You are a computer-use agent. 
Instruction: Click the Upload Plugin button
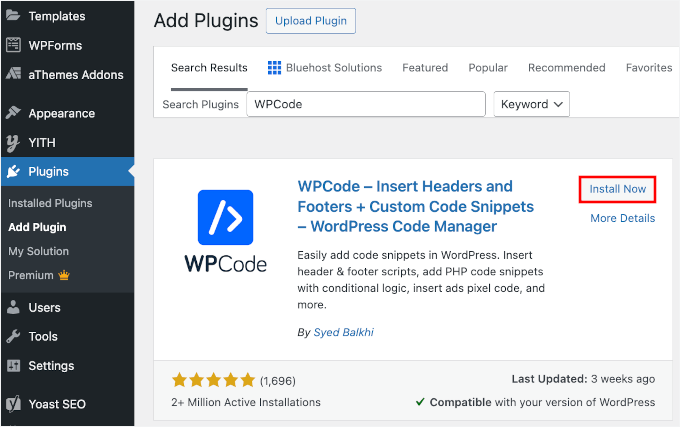click(311, 21)
